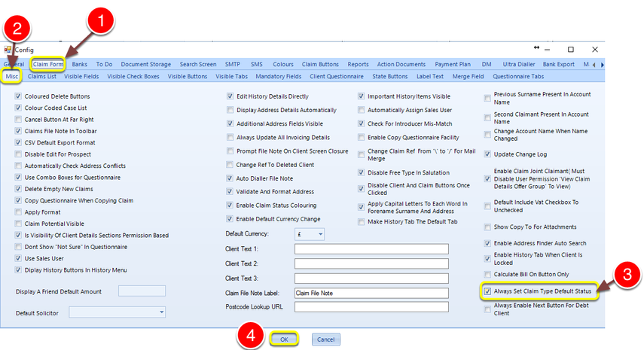Screen dimensions: 644x350
Task: Open the Config window app icon menu
Action: 8,50
